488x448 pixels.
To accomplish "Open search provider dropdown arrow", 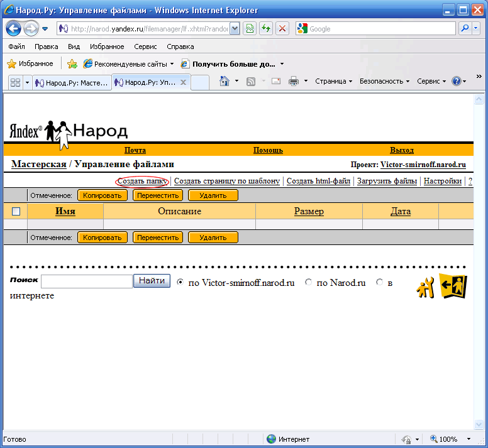I will pos(476,29).
